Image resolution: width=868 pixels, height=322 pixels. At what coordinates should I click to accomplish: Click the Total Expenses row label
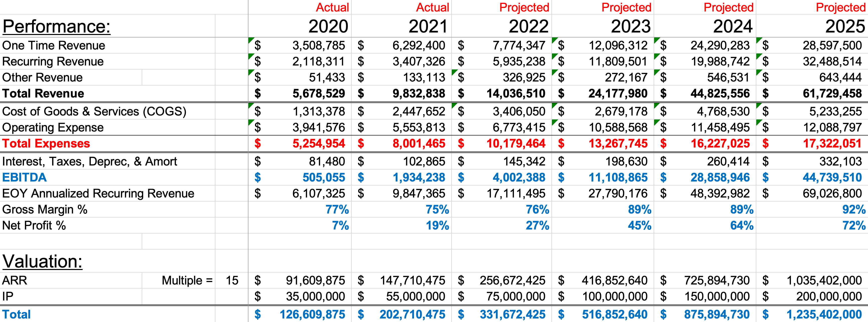point(46,143)
